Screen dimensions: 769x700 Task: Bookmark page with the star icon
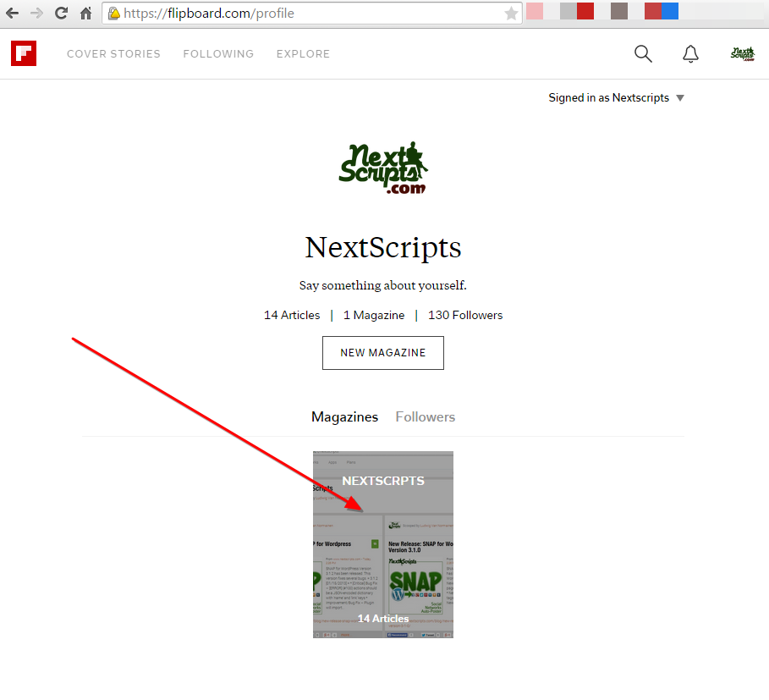[511, 14]
